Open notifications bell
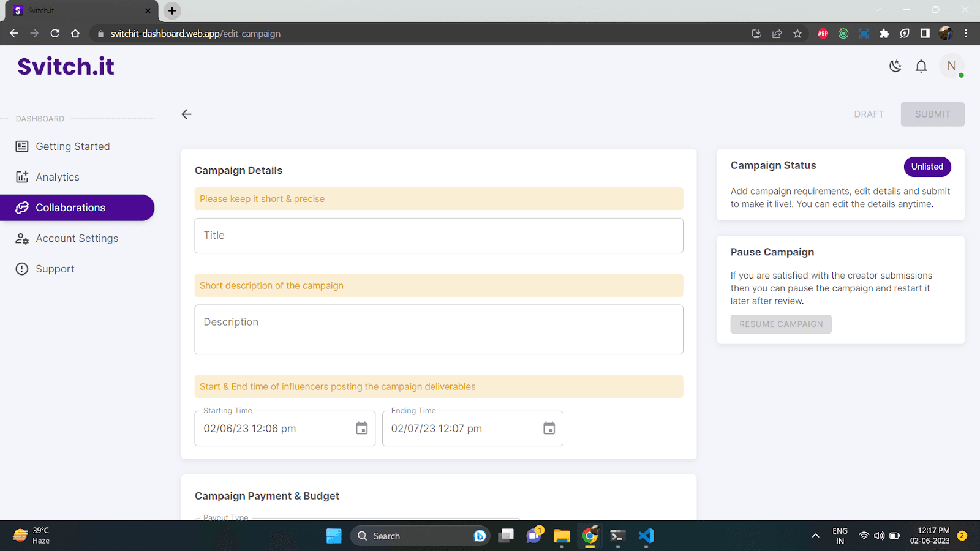The image size is (980, 551). tap(921, 66)
